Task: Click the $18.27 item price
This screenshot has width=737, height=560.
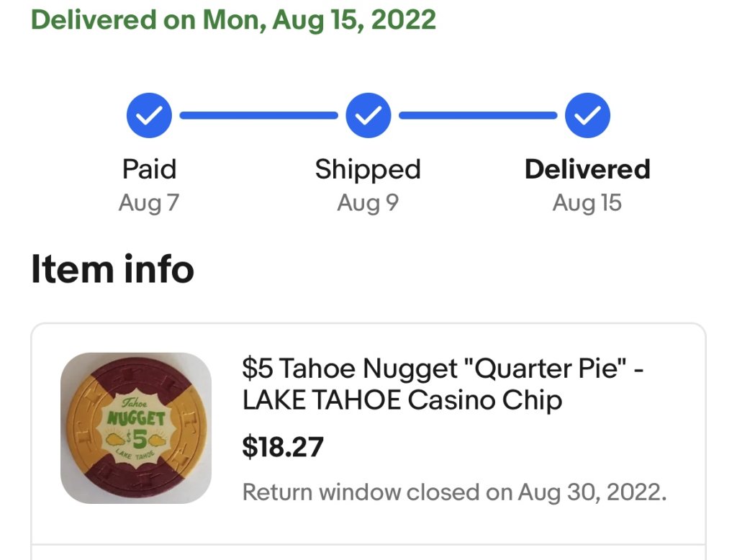Action: 283,447
